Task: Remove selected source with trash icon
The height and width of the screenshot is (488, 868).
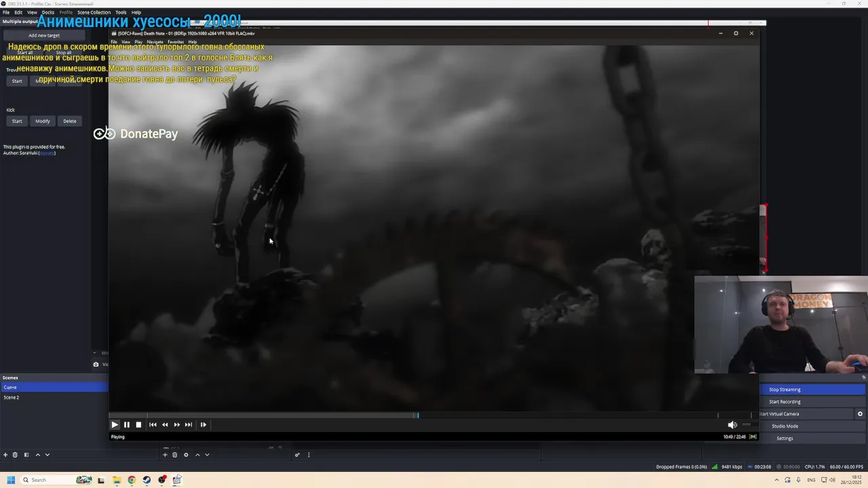Action: tap(175, 455)
